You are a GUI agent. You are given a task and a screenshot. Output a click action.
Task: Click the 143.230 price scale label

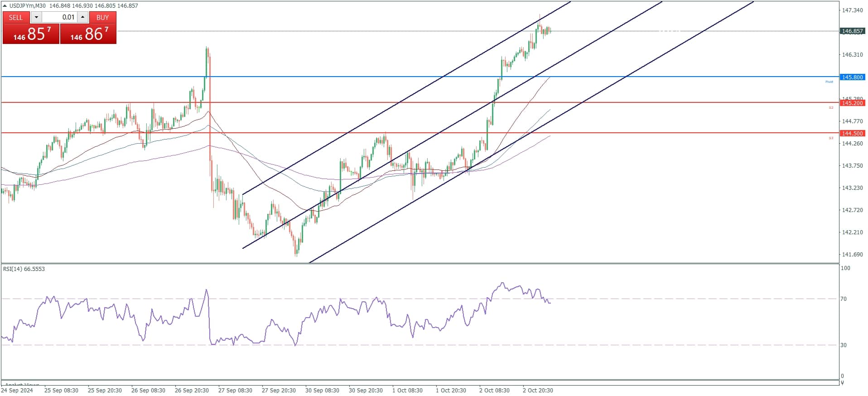[x=852, y=188]
